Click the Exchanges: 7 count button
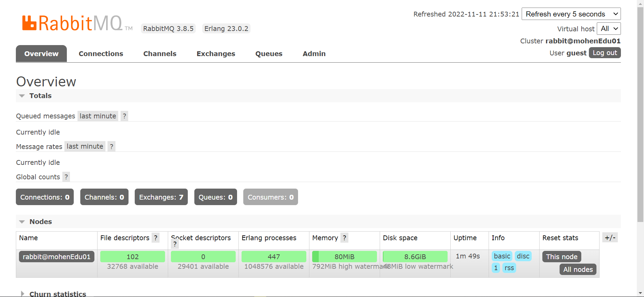Viewport: 644px width, 297px height. point(161,197)
